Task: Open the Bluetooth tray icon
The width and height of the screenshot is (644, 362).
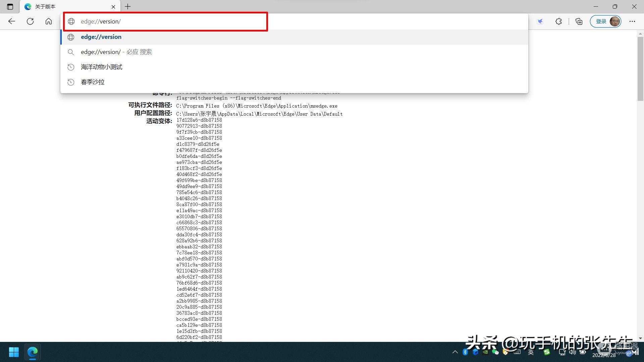Action: click(465, 352)
